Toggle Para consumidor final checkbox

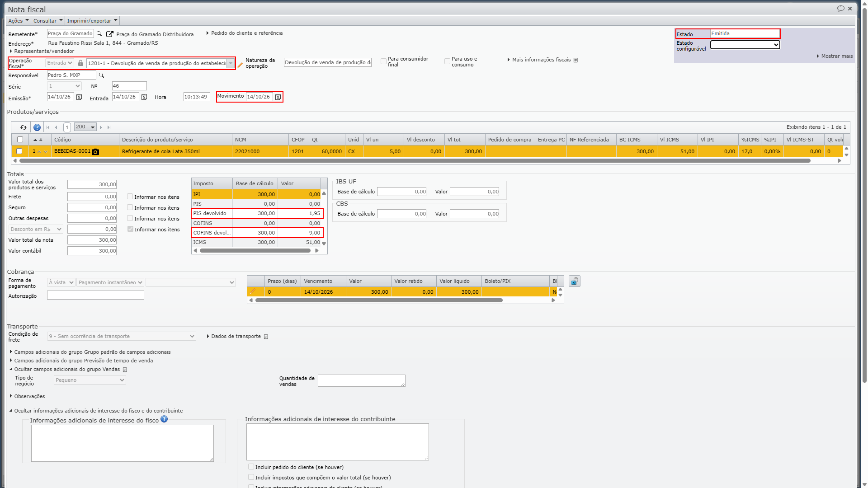pyautogui.click(x=383, y=61)
